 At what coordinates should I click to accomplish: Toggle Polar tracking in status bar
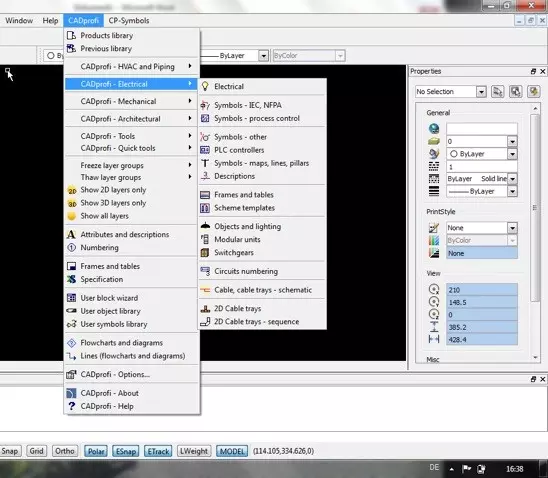point(96,451)
